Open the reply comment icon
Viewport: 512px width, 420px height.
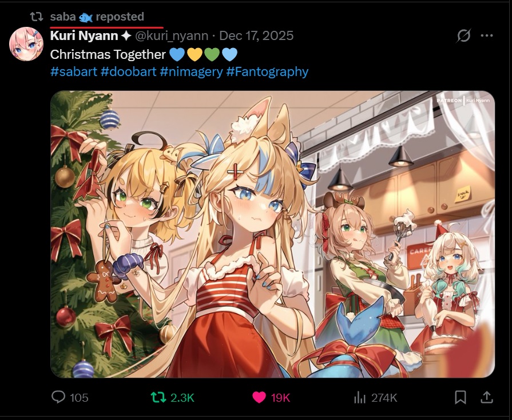point(58,397)
